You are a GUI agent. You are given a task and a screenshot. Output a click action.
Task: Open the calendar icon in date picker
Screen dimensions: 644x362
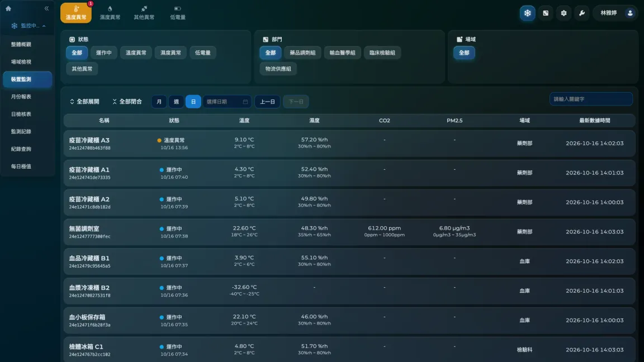(x=245, y=102)
